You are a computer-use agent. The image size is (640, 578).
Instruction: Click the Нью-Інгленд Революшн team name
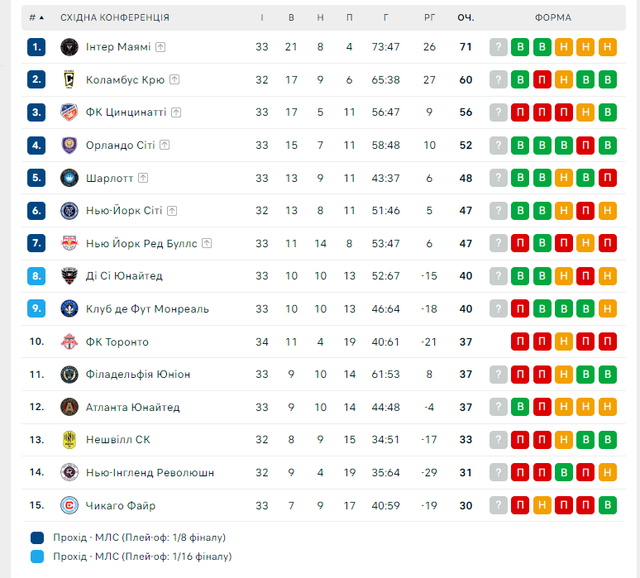(150, 473)
